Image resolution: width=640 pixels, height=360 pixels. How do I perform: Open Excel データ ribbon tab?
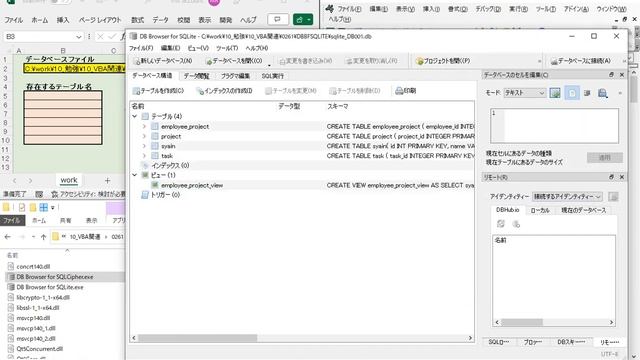[x=160, y=20]
